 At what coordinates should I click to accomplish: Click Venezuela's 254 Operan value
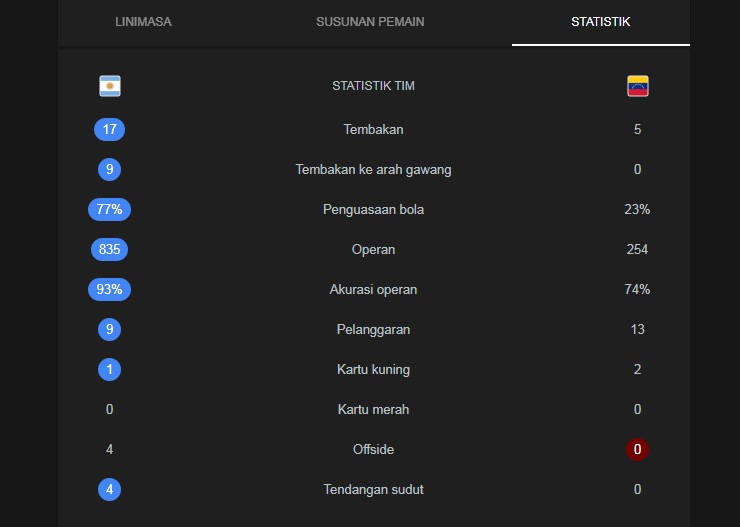pos(638,250)
